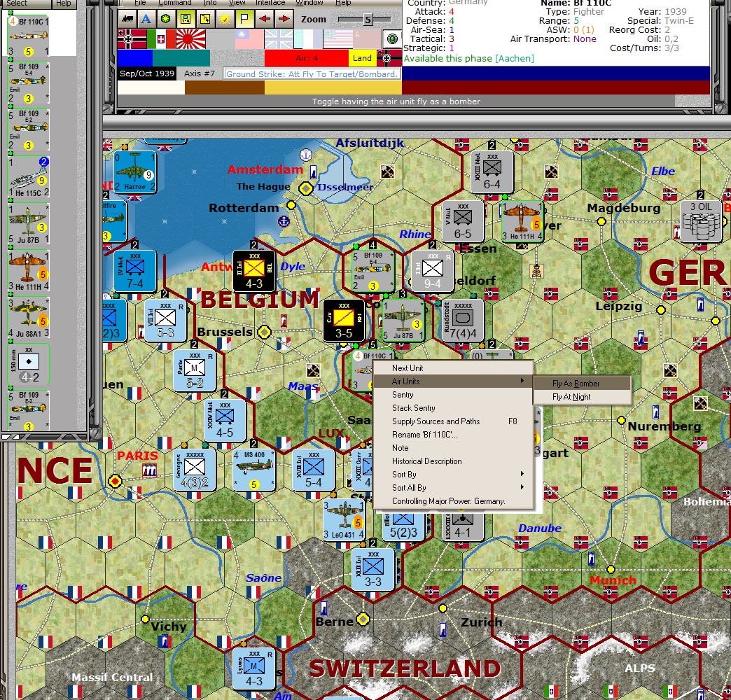Viewport: 731px width, 700px height.
Task: Open the Command menu
Action: click(175, 3)
